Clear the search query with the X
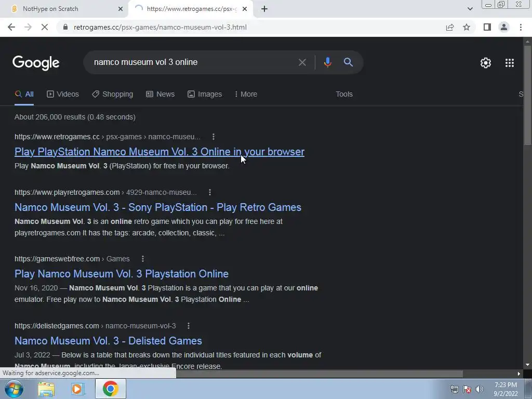The image size is (532, 399). click(302, 62)
